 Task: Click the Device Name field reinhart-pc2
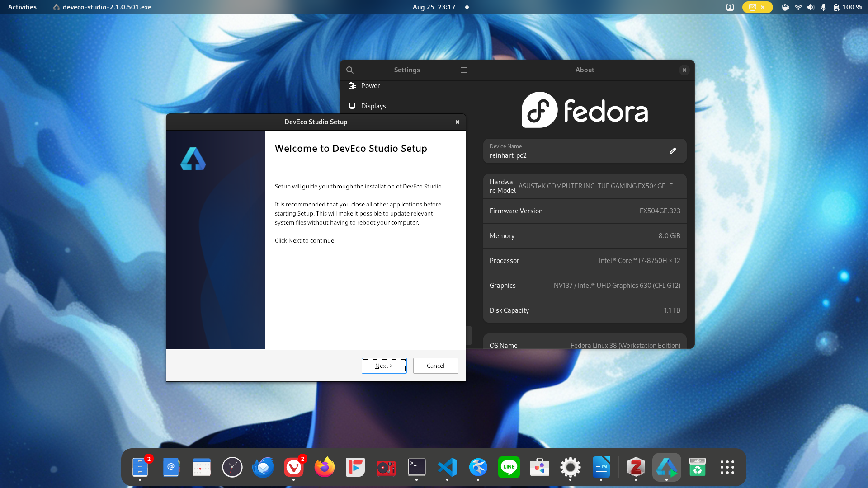tap(585, 151)
